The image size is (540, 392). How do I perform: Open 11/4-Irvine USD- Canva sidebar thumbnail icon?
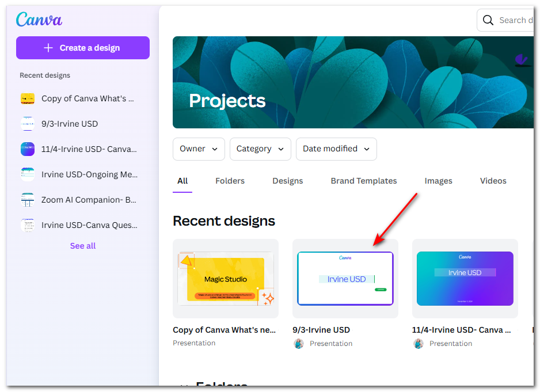(28, 149)
